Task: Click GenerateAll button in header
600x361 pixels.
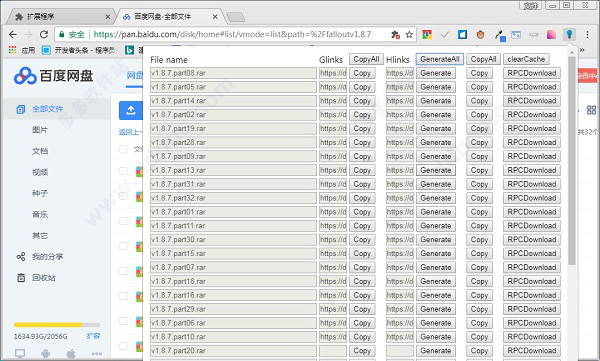Action: point(440,59)
